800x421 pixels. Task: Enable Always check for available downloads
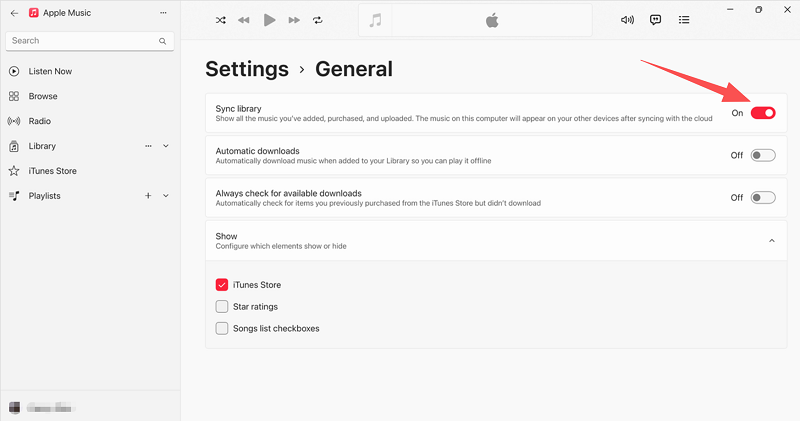(x=763, y=197)
